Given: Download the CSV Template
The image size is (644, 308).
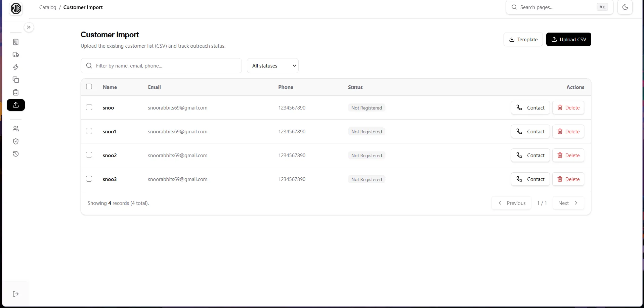Looking at the screenshot, I should click(523, 39).
